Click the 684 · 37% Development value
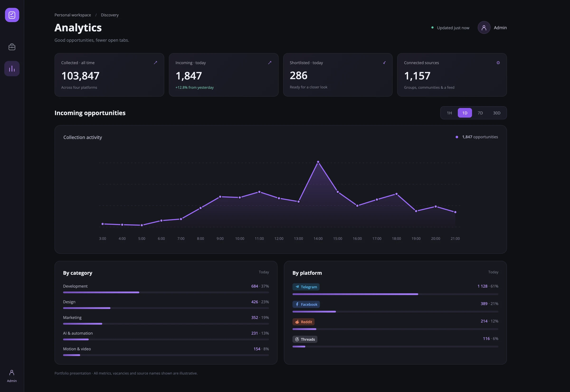Screen dimensions: 570x392 [x=260, y=286]
